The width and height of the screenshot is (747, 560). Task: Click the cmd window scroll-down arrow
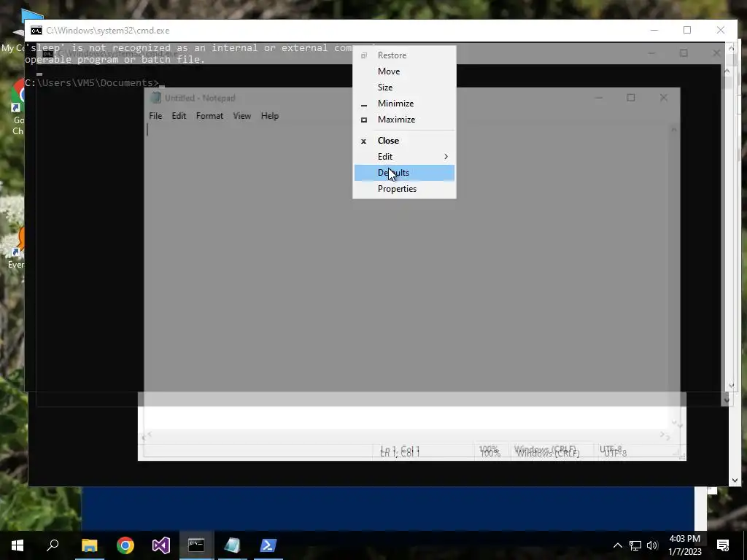tap(731, 386)
